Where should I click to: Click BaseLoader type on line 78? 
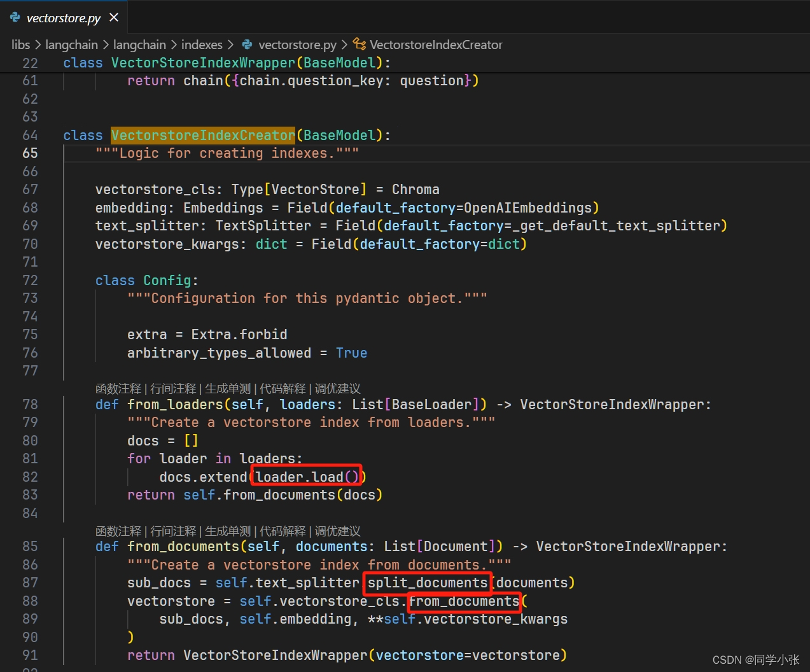(431, 404)
